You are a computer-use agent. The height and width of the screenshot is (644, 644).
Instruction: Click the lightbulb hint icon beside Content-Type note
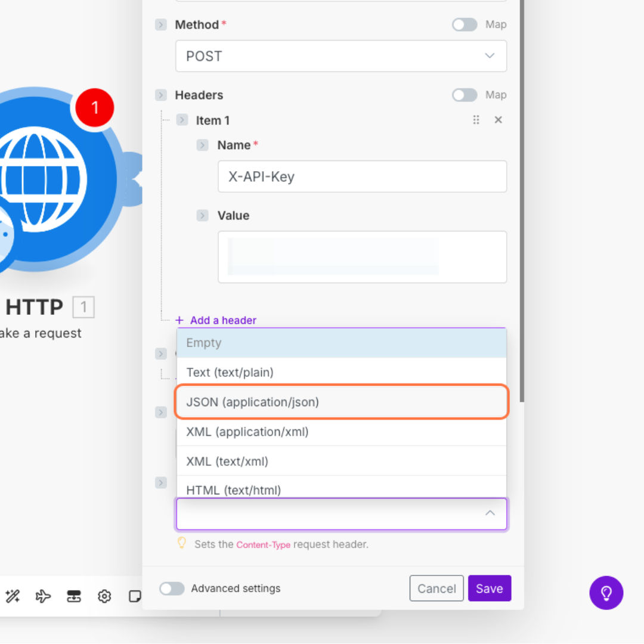tap(181, 543)
